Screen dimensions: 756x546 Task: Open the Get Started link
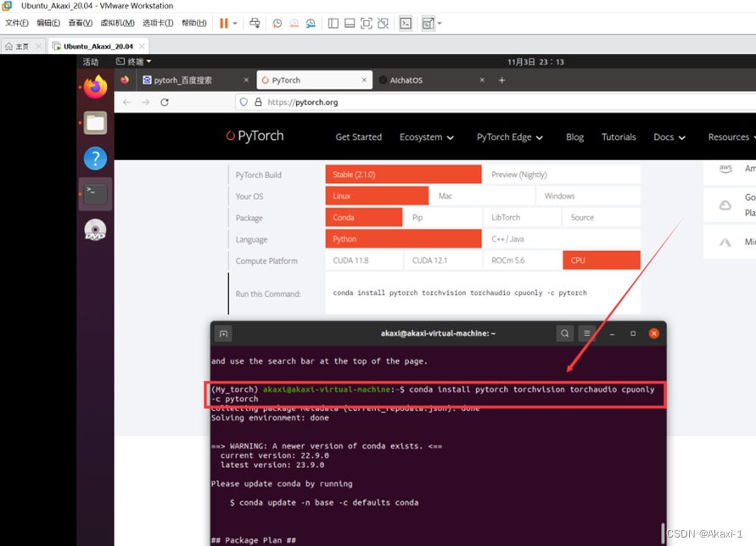(359, 136)
